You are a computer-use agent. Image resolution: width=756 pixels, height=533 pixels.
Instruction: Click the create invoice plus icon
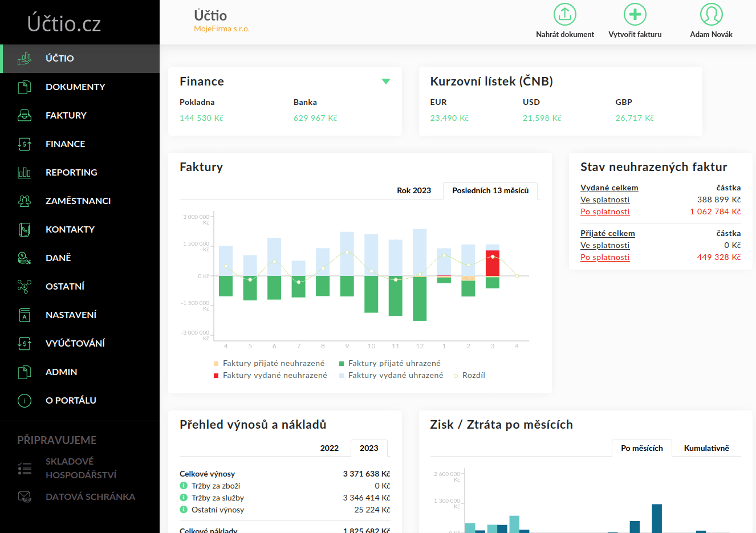click(x=635, y=14)
